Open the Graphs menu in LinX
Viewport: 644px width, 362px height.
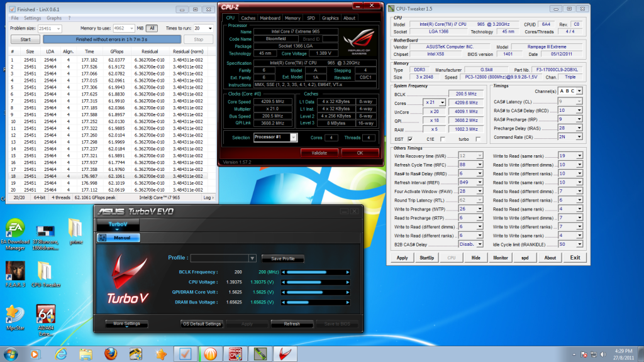tap(54, 18)
